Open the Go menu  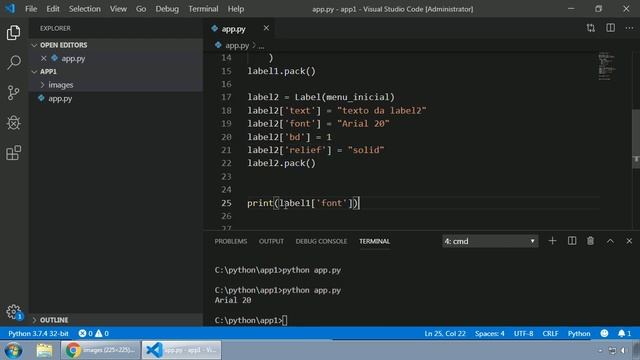pos(141,9)
